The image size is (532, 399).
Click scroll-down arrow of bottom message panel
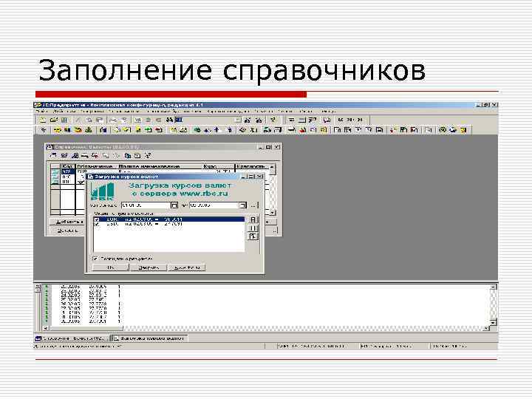click(x=494, y=322)
